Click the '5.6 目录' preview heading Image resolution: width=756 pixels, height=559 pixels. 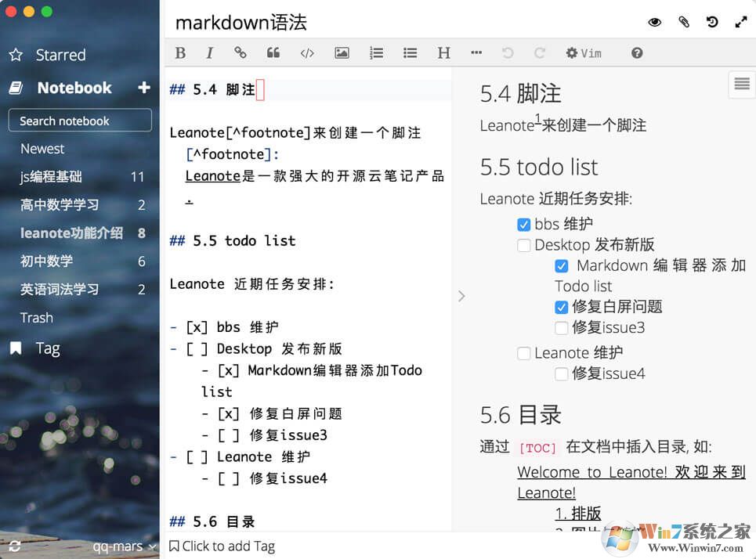521,415
